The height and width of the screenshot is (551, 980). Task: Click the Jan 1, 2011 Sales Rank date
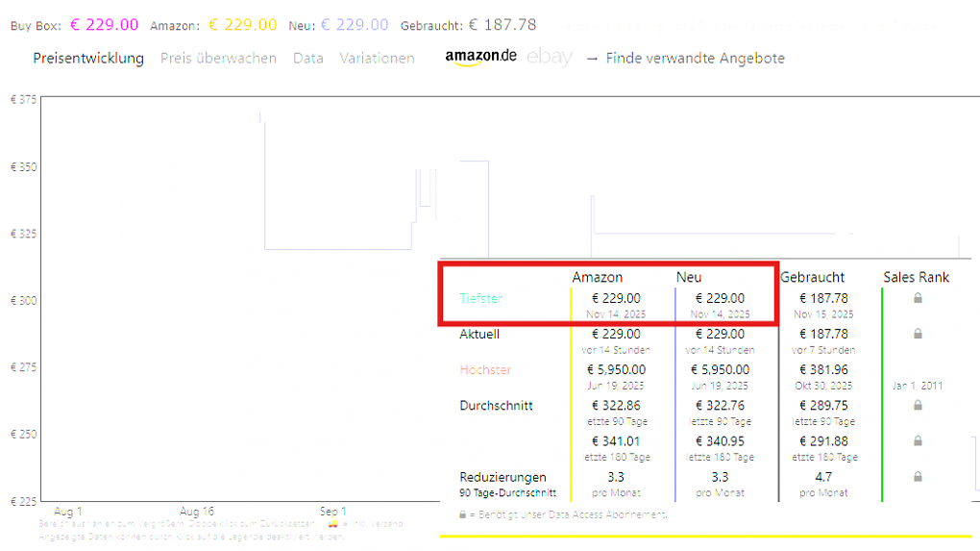(x=917, y=386)
